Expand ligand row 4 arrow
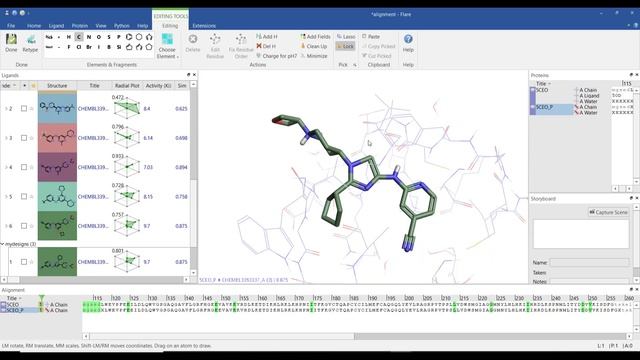The image size is (640, 360). click(x=6, y=167)
